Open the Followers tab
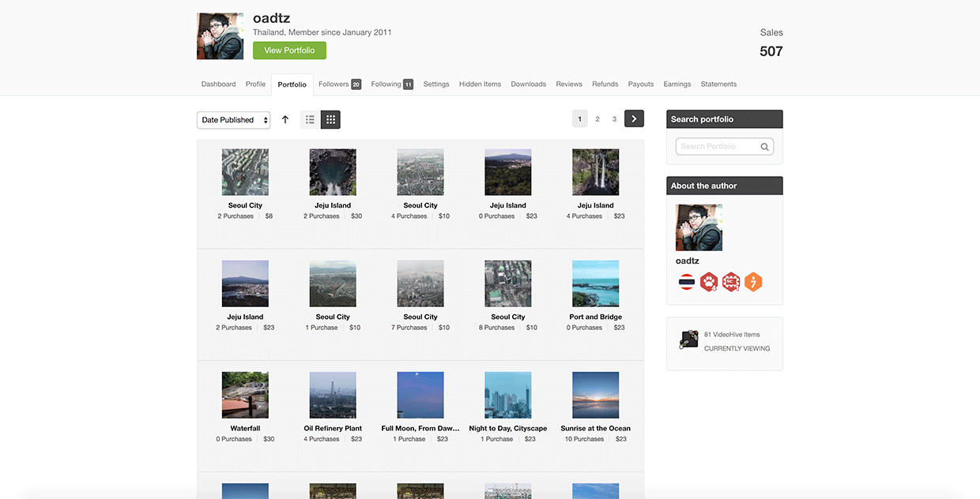Screen dimensions: 980x499 point(340,84)
